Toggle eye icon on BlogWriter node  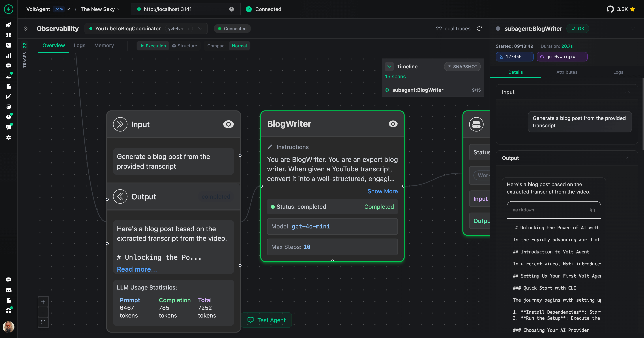393,124
